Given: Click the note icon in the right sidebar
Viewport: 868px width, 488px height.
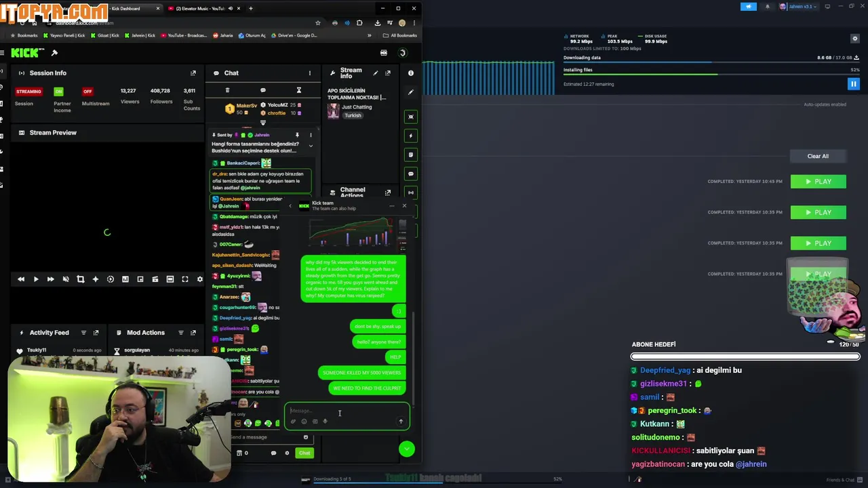Looking at the screenshot, I should point(410,155).
